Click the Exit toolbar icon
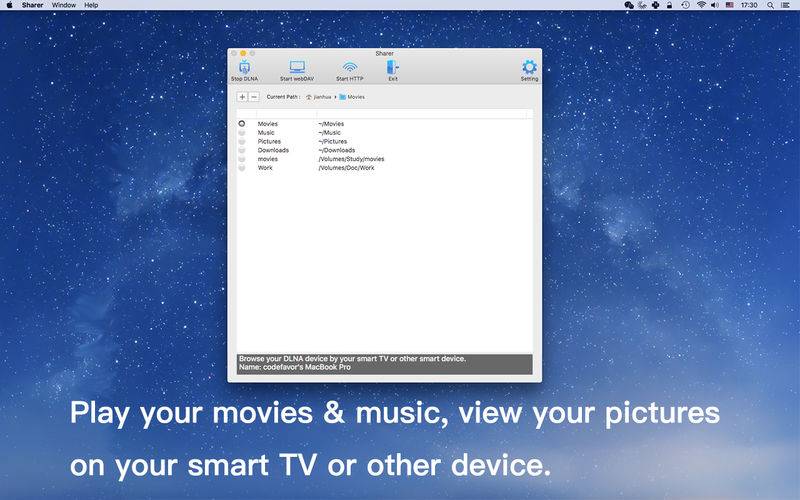The height and width of the screenshot is (500, 800). coord(393,69)
